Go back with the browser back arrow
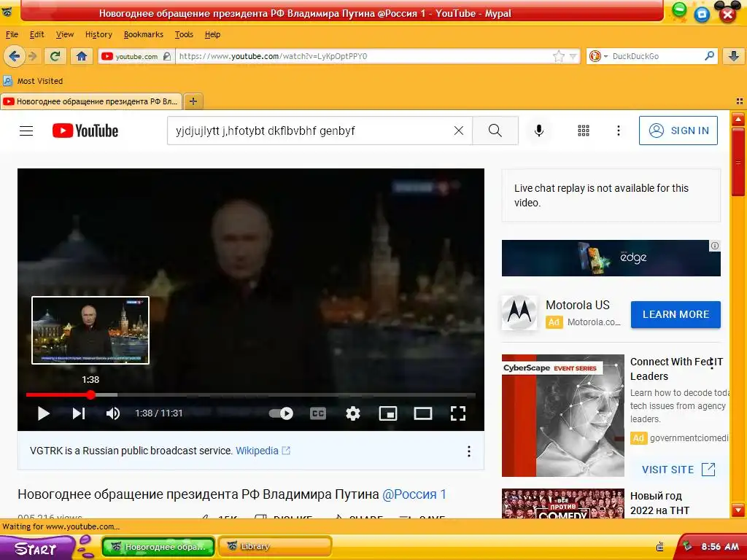This screenshot has width=747, height=560. coord(15,56)
